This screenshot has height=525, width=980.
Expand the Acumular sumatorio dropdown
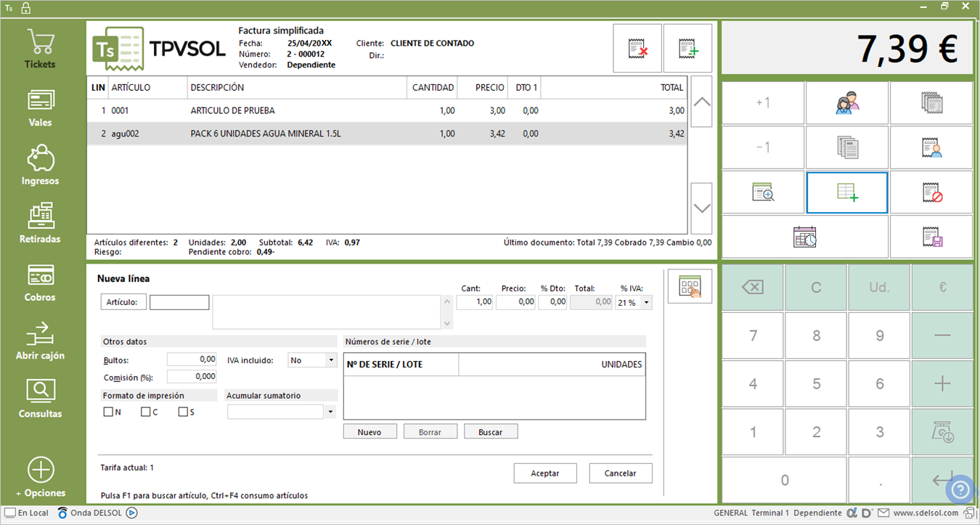click(x=331, y=412)
